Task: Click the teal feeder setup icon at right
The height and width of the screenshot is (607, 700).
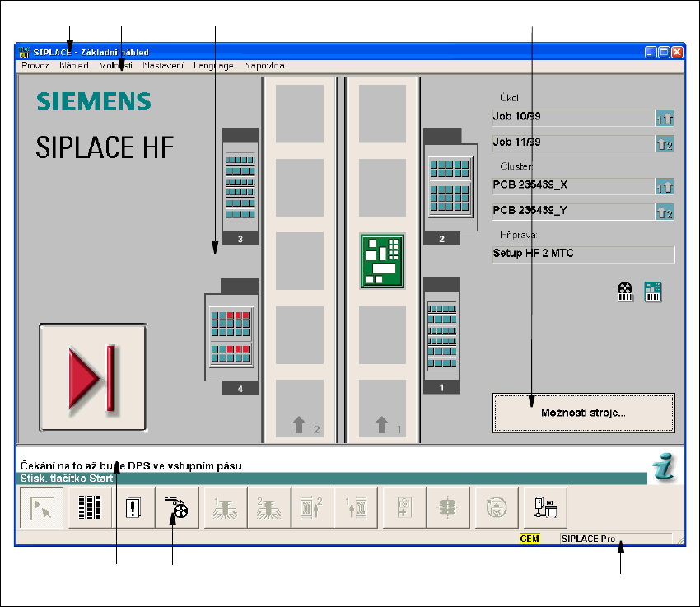Action: (x=653, y=292)
